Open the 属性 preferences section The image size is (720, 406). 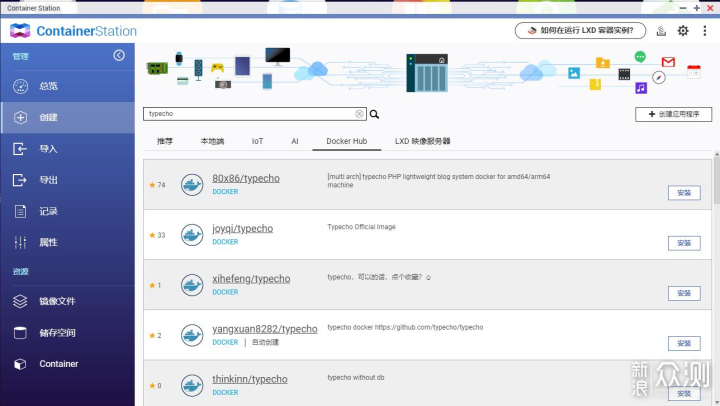(x=68, y=242)
